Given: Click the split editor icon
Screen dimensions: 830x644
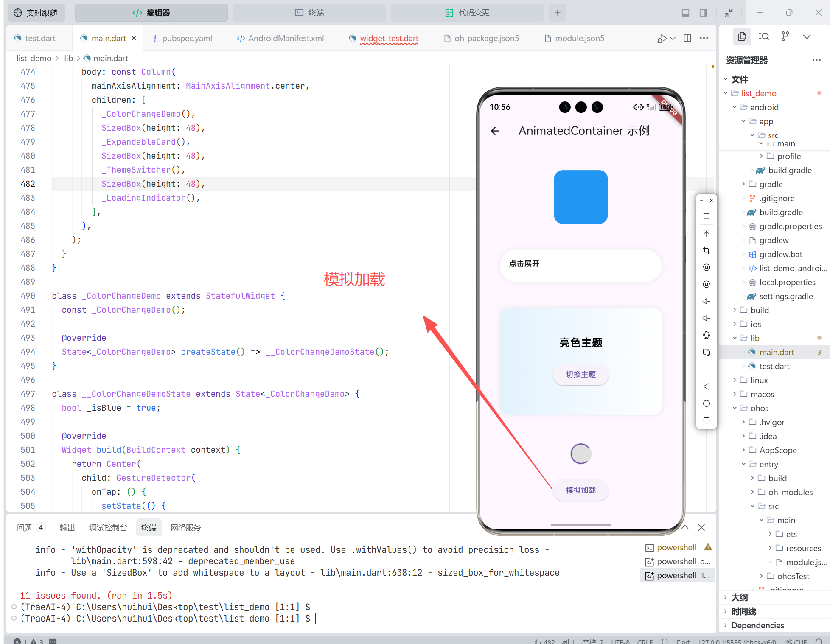Looking at the screenshot, I should (687, 38).
